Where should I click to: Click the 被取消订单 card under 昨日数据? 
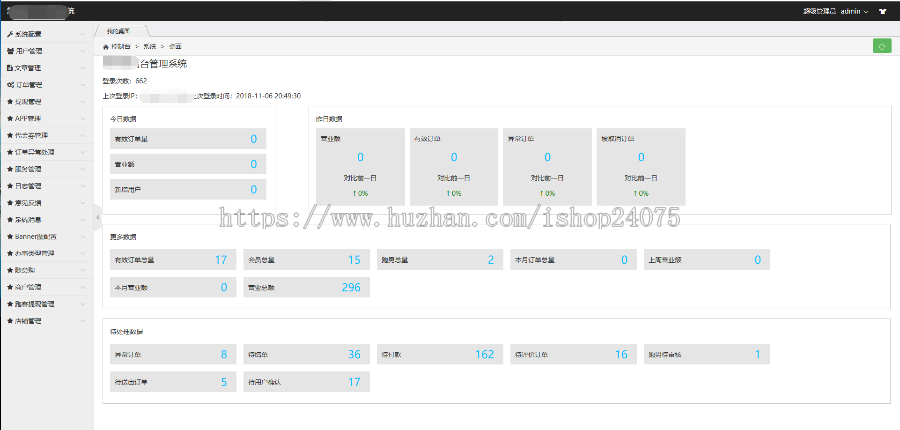coord(641,166)
